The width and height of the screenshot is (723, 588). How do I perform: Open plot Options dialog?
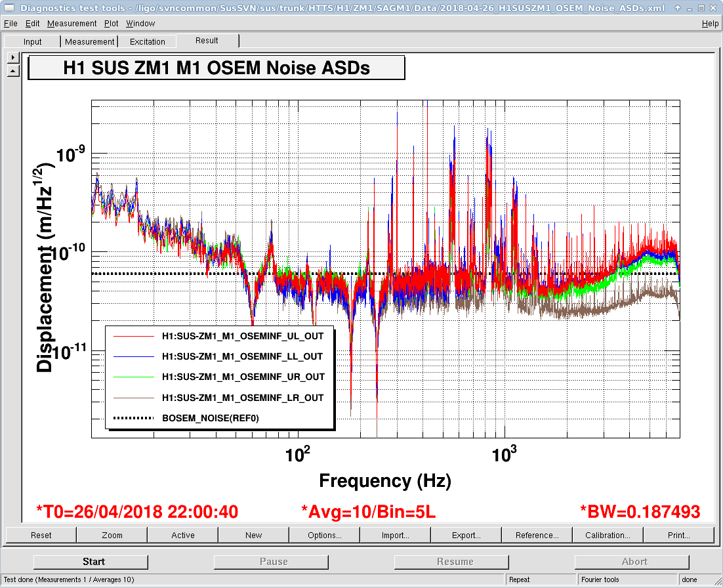tap(325, 535)
